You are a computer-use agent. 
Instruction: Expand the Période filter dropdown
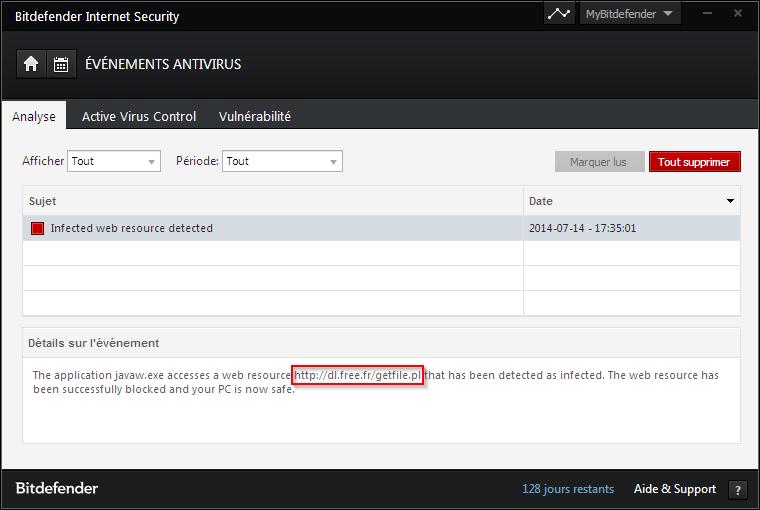point(282,161)
